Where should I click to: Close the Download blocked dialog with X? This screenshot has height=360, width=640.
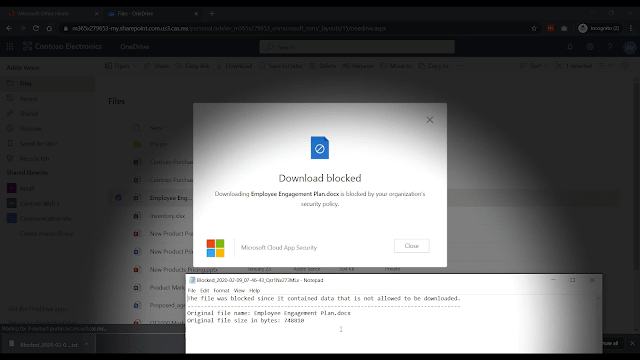(x=430, y=120)
